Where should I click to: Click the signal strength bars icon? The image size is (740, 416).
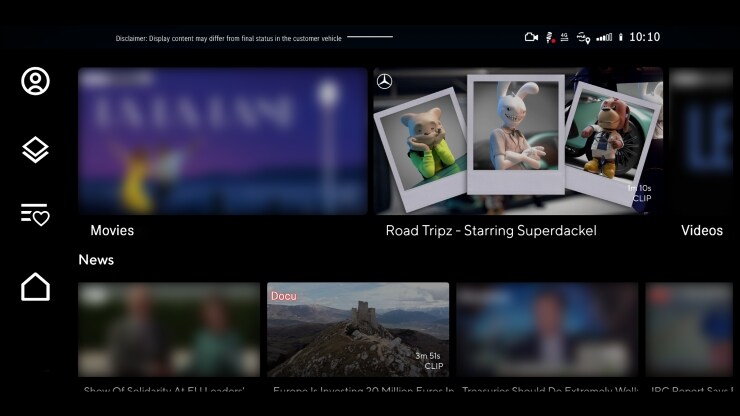[604, 37]
